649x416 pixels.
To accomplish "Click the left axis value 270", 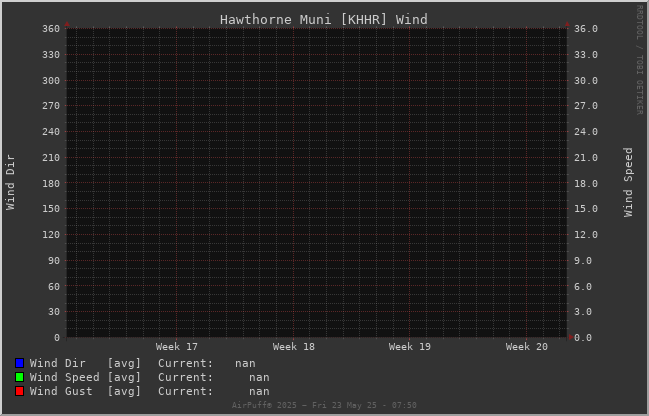I will pyautogui.click(x=51, y=106).
